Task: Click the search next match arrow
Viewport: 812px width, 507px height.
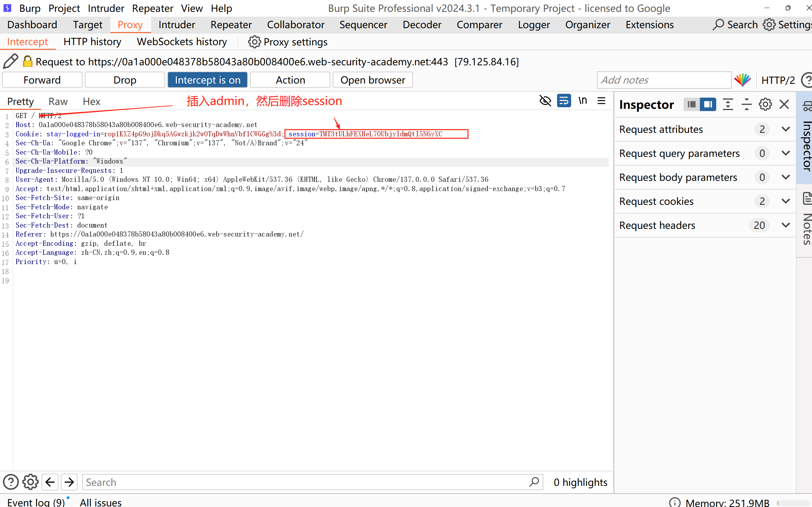Action: 69,482
